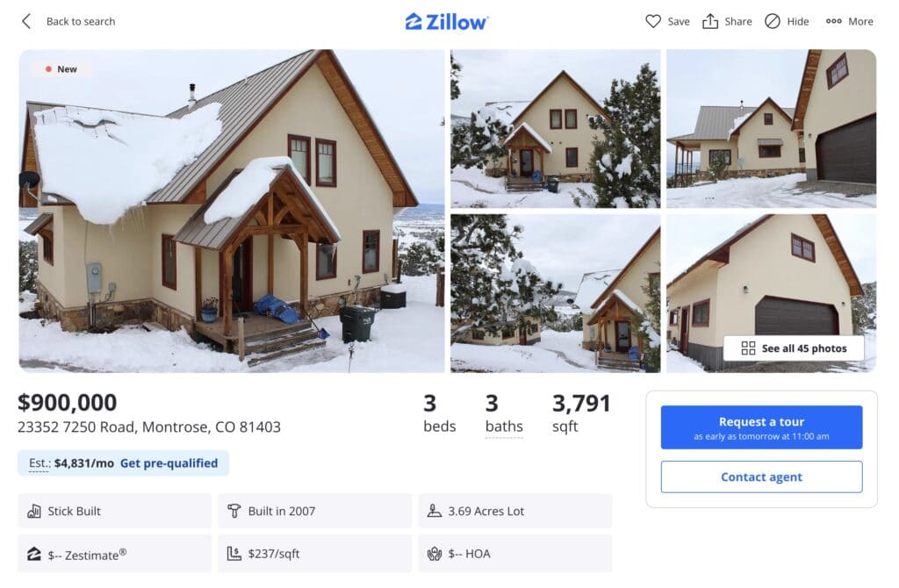Click the Zillow logo
The width and height of the screenshot is (899, 588).
(x=447, y=21)
